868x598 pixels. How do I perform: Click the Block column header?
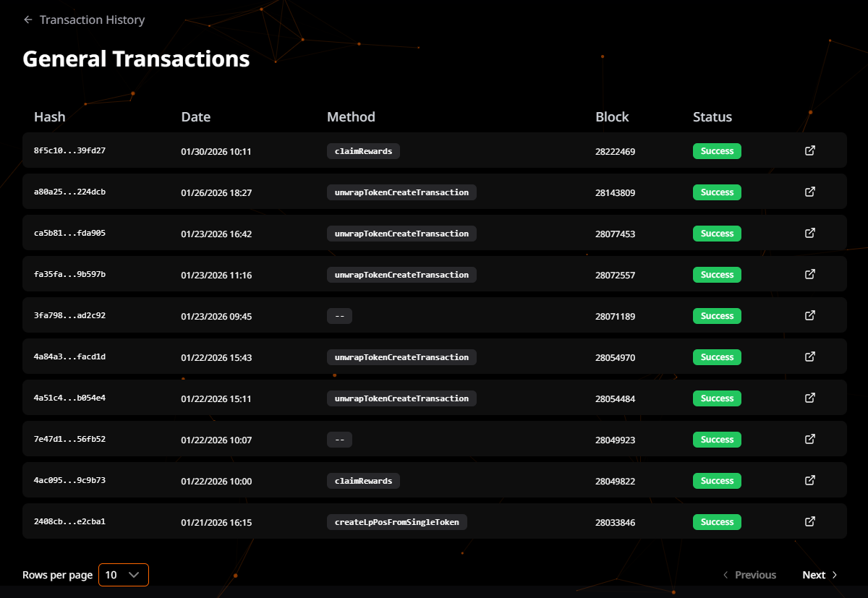click(x=612, y=117)
